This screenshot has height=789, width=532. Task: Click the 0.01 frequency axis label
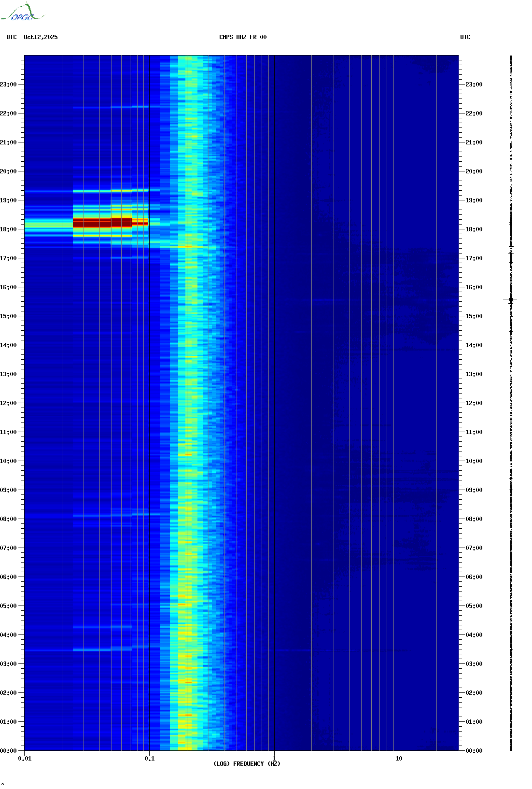(25, 759)
